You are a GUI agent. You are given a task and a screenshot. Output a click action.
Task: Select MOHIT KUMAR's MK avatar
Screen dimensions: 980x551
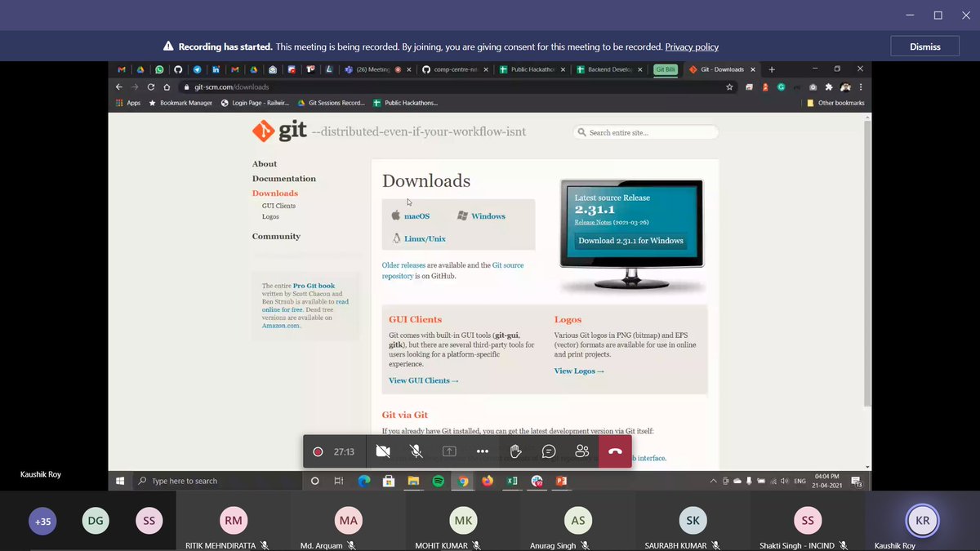point(463,520)
